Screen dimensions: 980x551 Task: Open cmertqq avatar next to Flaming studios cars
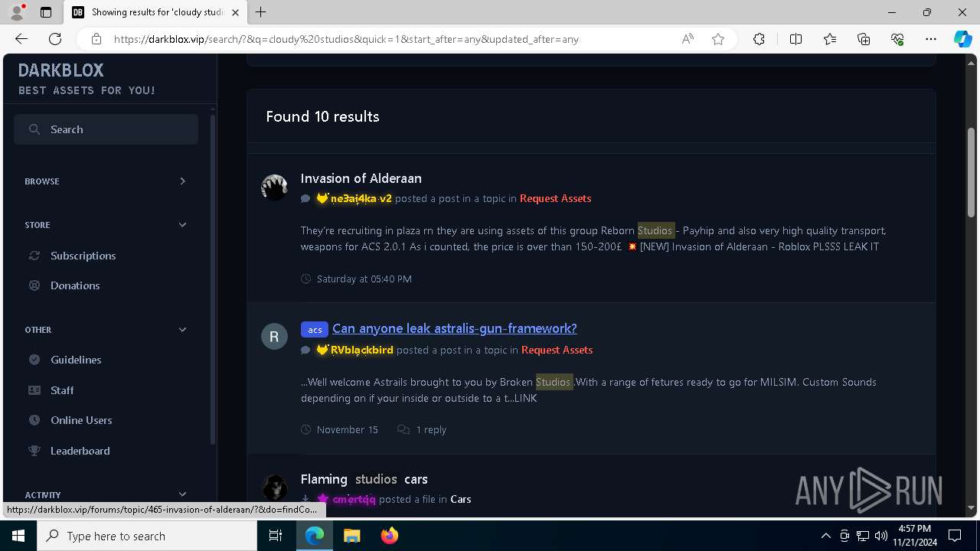pyautogui.click(x=274, y=487)
